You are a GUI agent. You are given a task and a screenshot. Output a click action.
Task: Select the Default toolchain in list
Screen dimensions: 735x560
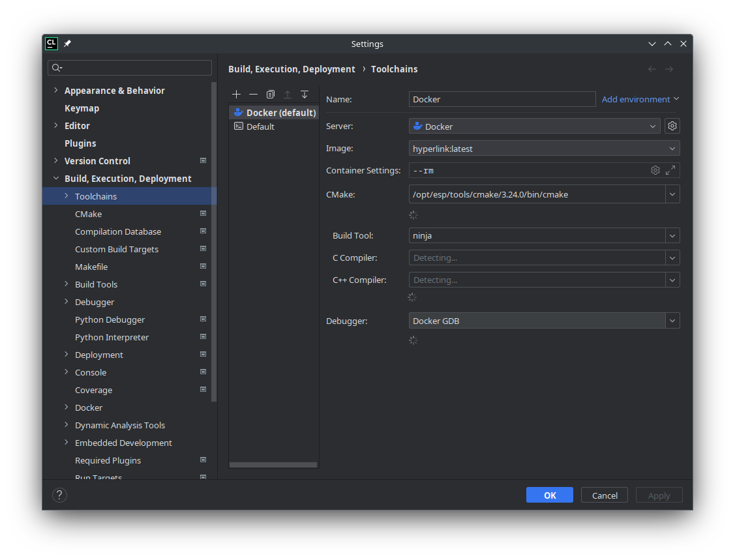pyautogui.click(x=260, y=126)
